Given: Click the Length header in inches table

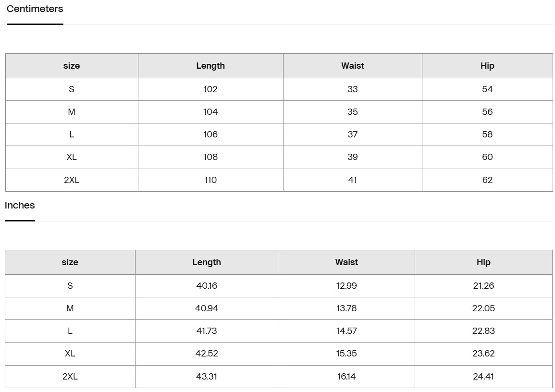Looking at the screenshot, I should (207, 262).
